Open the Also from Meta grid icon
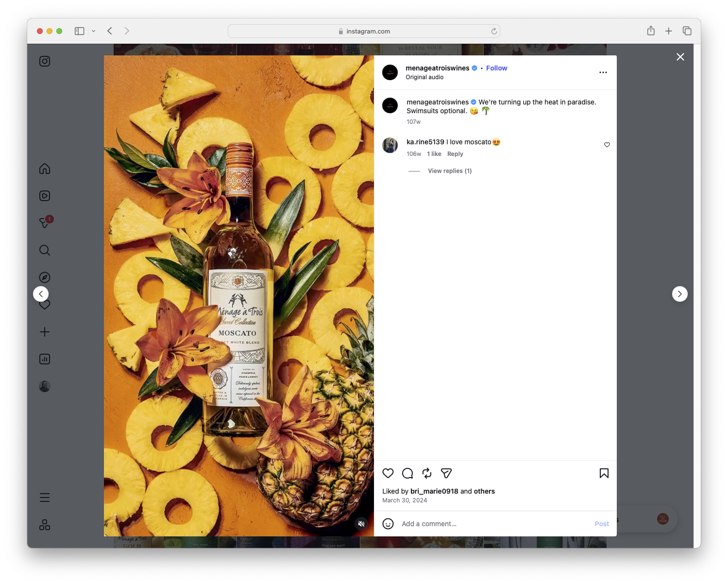The height and width of the screenshot is (584, 728). [x=45, y=525]
